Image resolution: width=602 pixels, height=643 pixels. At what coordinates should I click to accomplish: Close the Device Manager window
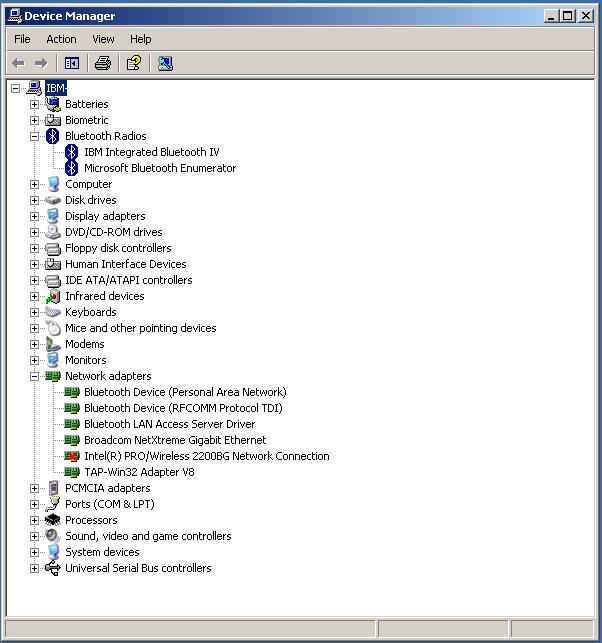pyautogui.click(x=586, y=16)
